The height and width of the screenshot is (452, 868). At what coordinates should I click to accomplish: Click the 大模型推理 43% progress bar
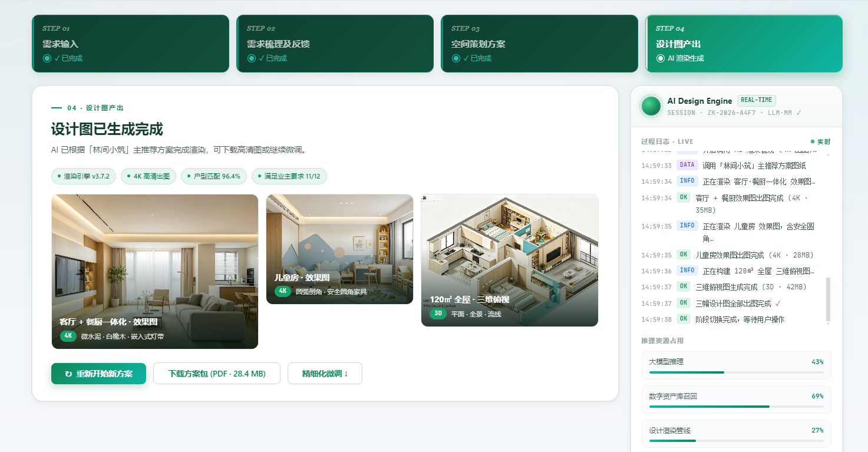pos(737,372)
